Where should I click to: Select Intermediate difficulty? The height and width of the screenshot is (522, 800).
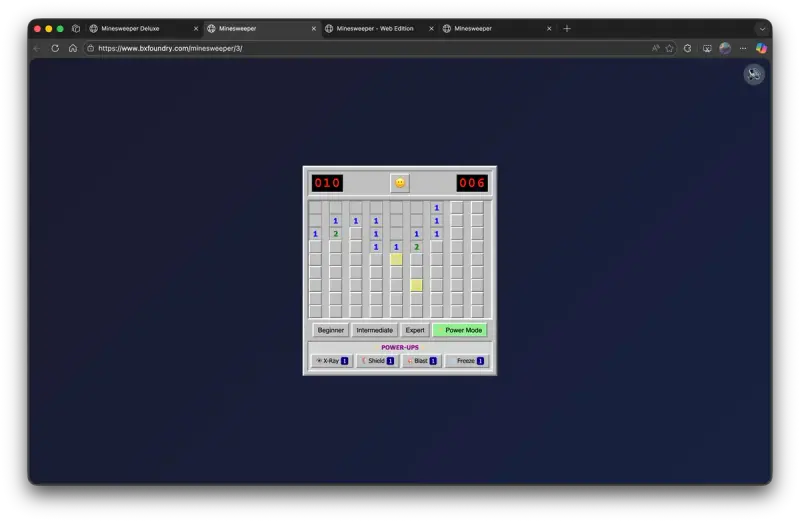click(x=374, y=330)
